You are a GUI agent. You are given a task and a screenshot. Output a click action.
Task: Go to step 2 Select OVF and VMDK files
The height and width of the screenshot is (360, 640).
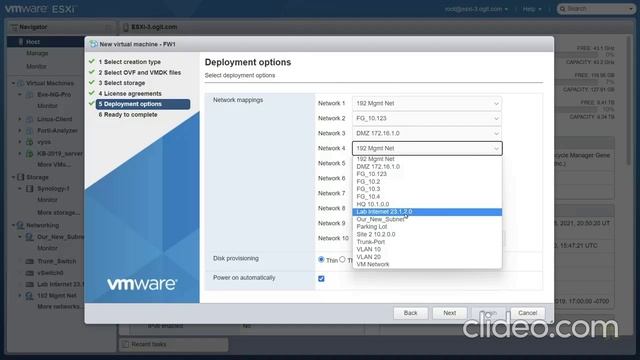click(x=140, y=73)
